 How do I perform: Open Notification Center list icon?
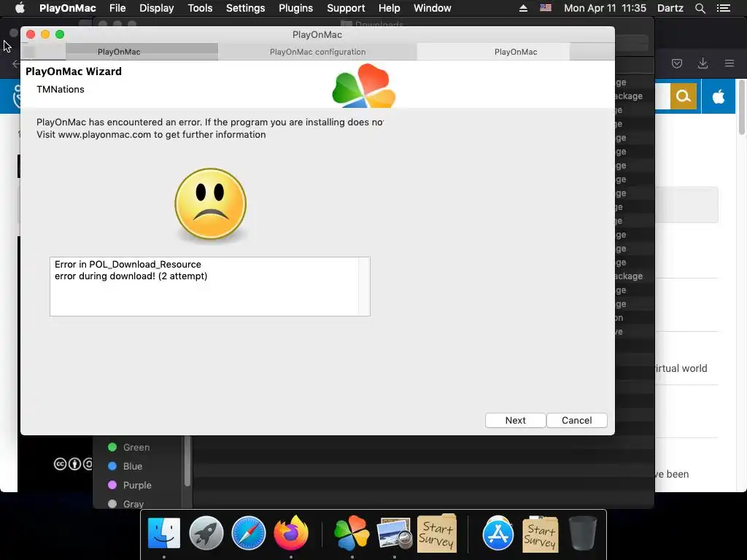tap(723, 8)
